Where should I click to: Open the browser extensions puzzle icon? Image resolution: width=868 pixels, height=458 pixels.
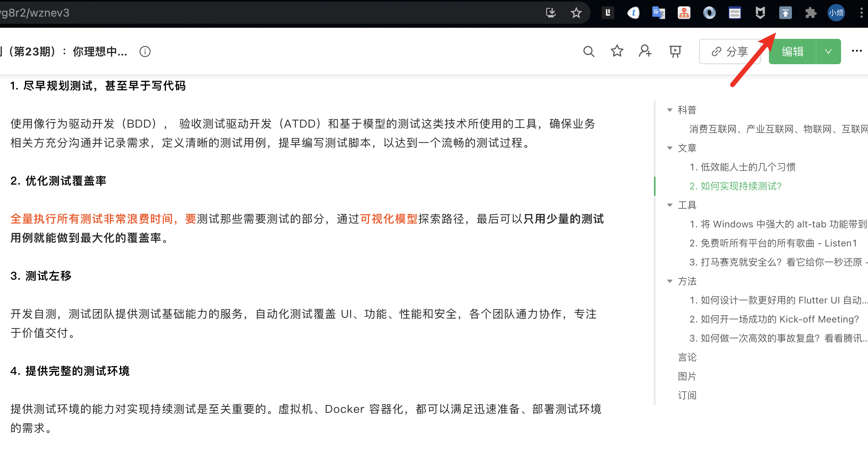[811, 13]
